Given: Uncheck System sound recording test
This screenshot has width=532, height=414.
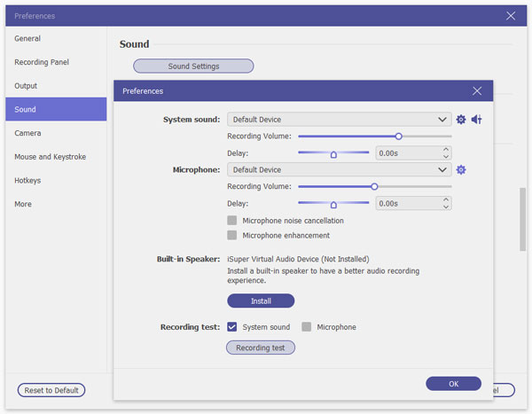Looking at the screenshot, I should coord(232,327).
